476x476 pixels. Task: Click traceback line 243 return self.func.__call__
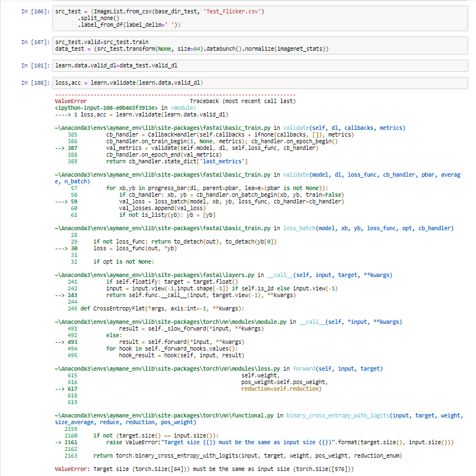(175, 295)
